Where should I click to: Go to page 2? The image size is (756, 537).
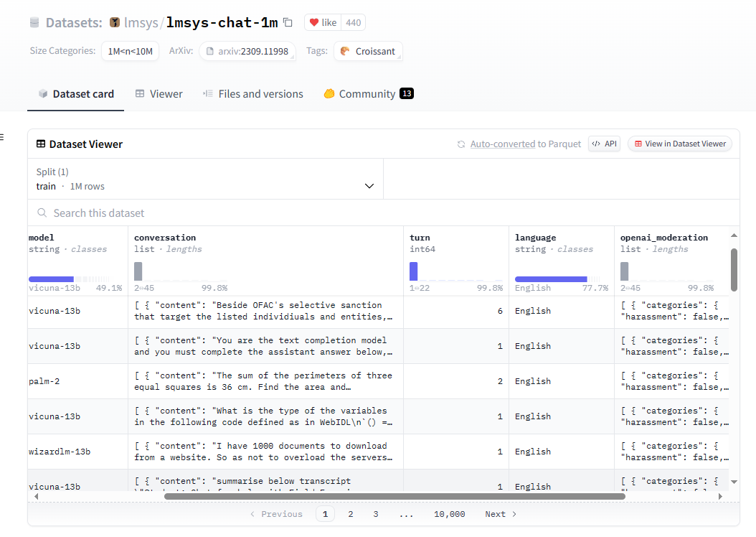coord(351,514)
